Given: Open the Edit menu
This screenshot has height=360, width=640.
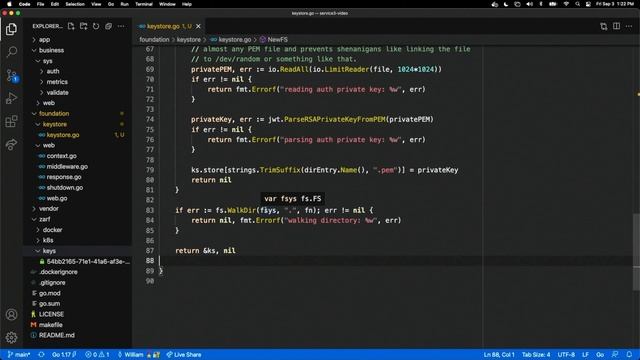Looking at the screenshot, I should pyautogui.click(x=55, y=4).
